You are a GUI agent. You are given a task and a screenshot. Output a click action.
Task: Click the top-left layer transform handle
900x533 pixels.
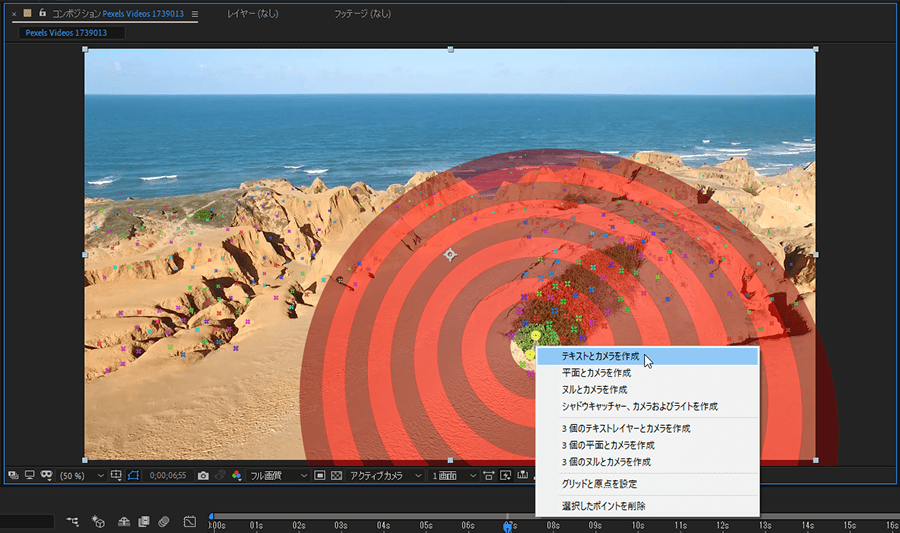(85, 49)
